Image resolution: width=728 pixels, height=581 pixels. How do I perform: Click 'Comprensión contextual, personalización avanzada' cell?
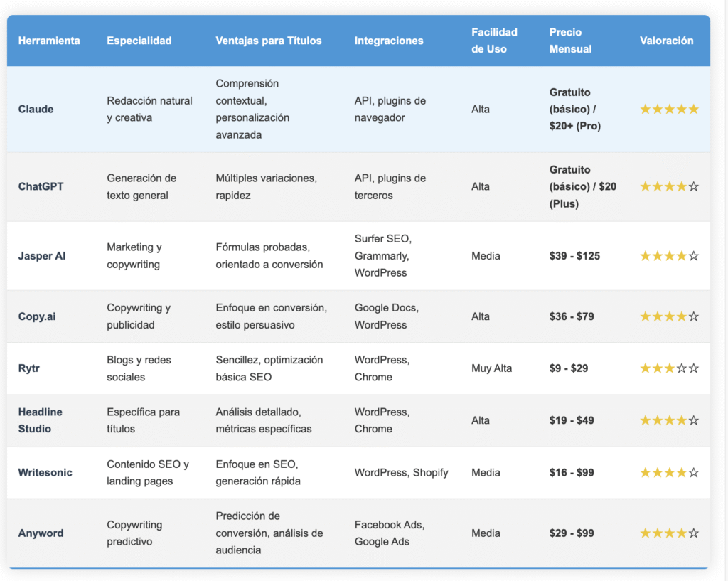[x=252, y=109]
